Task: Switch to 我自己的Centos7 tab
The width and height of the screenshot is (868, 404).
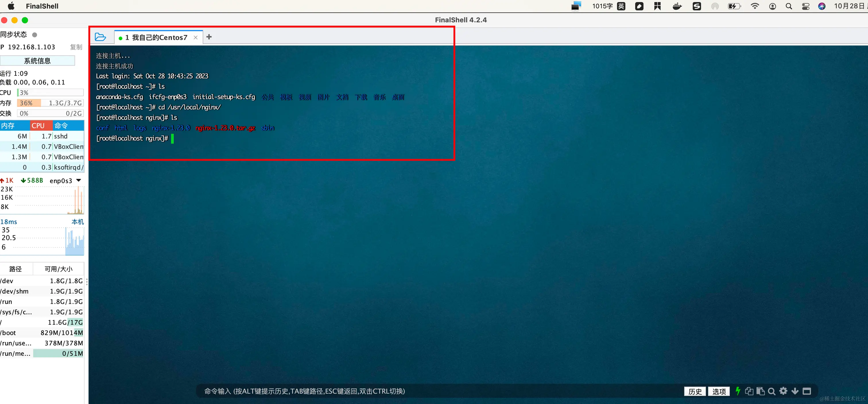Action: [x=156, y=37]
